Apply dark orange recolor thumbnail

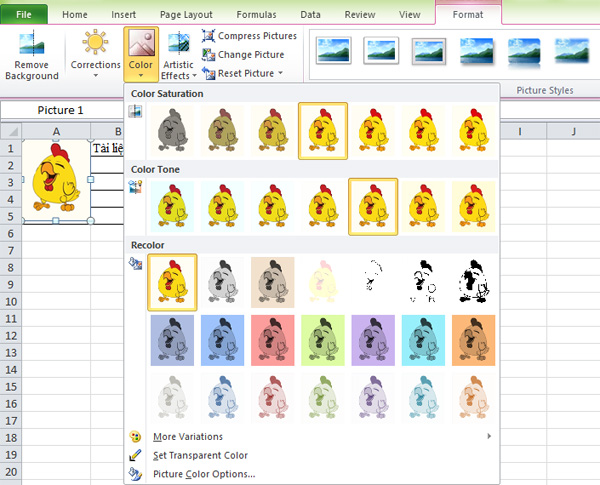(x=473, y=340)
